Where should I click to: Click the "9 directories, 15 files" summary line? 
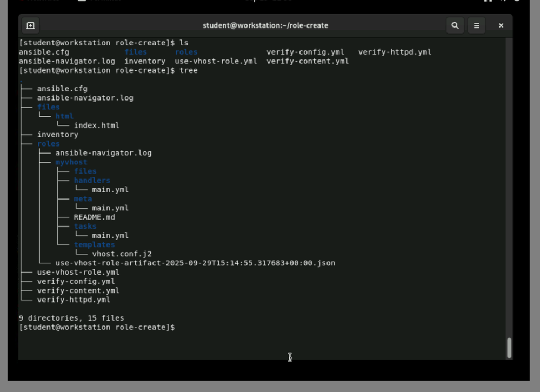(71, 318)
